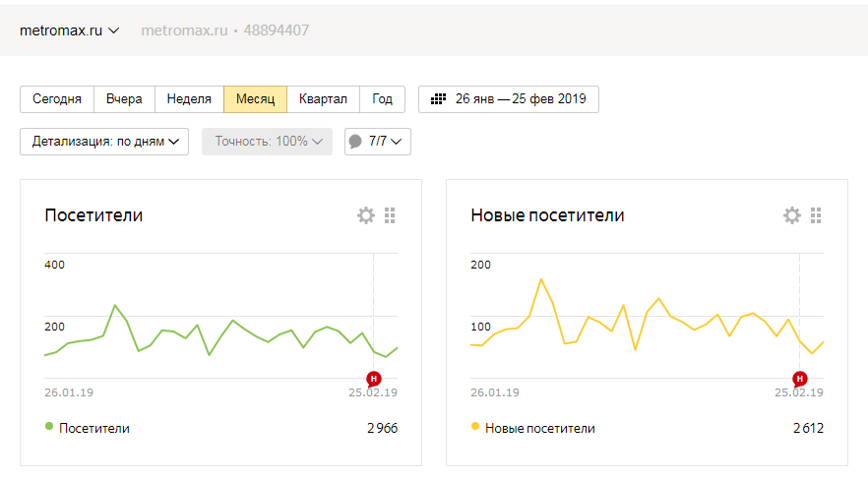Open Точность: 100% dropdown
This screenshot has height=480, width=868.
click(268, 142)
